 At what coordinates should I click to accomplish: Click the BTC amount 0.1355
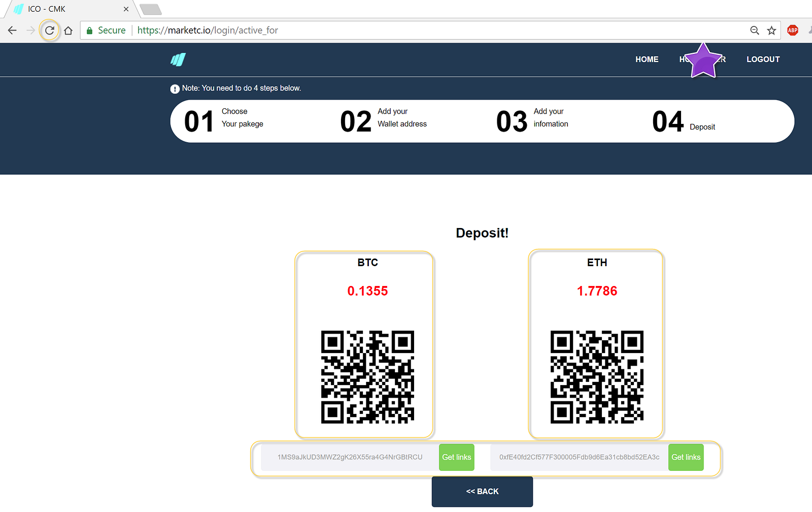(367, 291)
